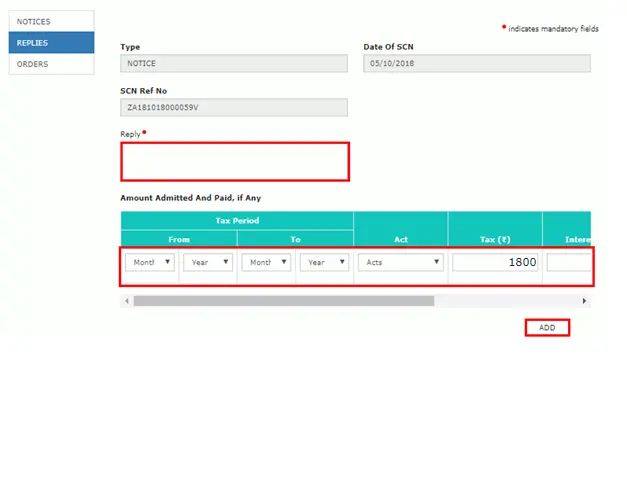The image size is (627, 496).
Task: Open the NOTICES tab
Action: [52, 21]
